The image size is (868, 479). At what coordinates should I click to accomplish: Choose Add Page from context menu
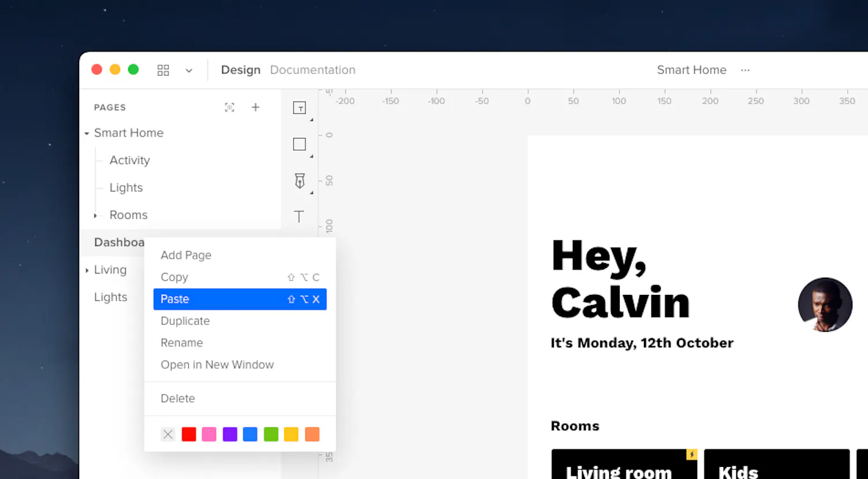(x=240, y=255)
